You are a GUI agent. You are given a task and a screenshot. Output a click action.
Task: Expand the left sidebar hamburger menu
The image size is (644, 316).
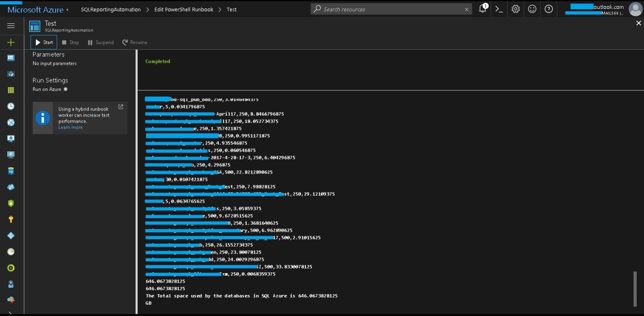click(11, 25)
